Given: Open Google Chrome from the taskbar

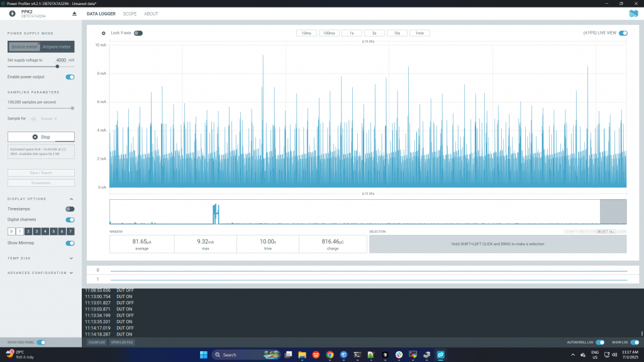Looking at the screenshot, I should [x=330, y=354].
